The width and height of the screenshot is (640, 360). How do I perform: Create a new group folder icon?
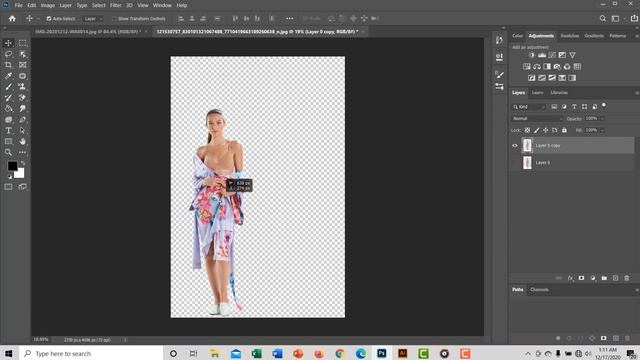[604, 278]
